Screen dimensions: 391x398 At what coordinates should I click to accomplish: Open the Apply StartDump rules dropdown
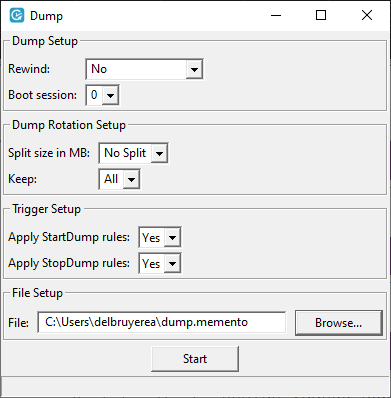(x=160, y=237)
